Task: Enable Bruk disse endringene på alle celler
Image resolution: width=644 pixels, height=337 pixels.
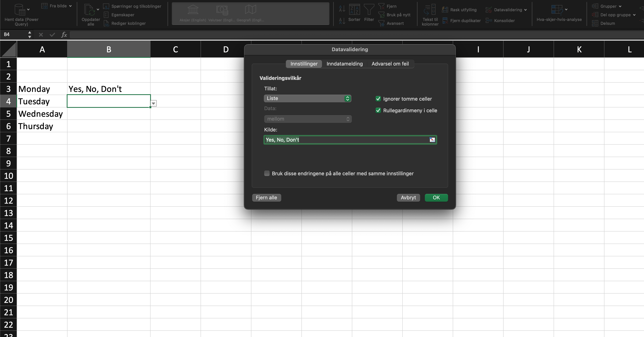Action: pyautogui.click(x=267, y=173)
